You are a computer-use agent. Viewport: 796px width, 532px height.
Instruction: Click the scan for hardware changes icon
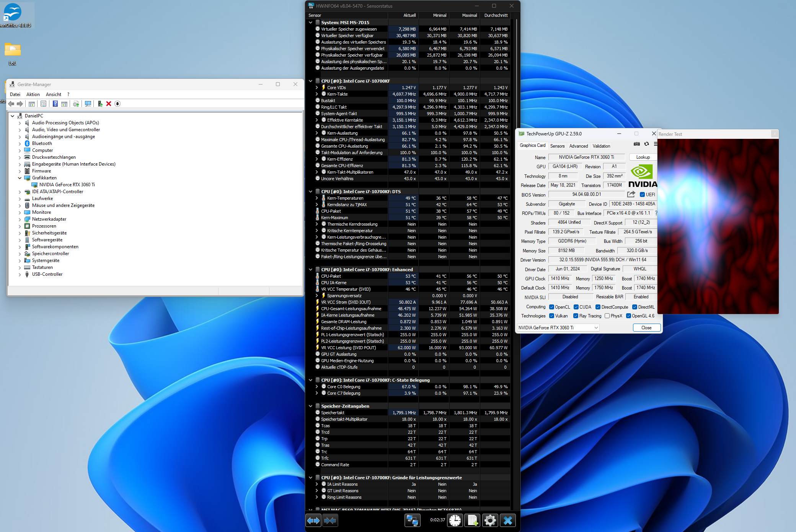pyautogui.click(x=88, y=104)
